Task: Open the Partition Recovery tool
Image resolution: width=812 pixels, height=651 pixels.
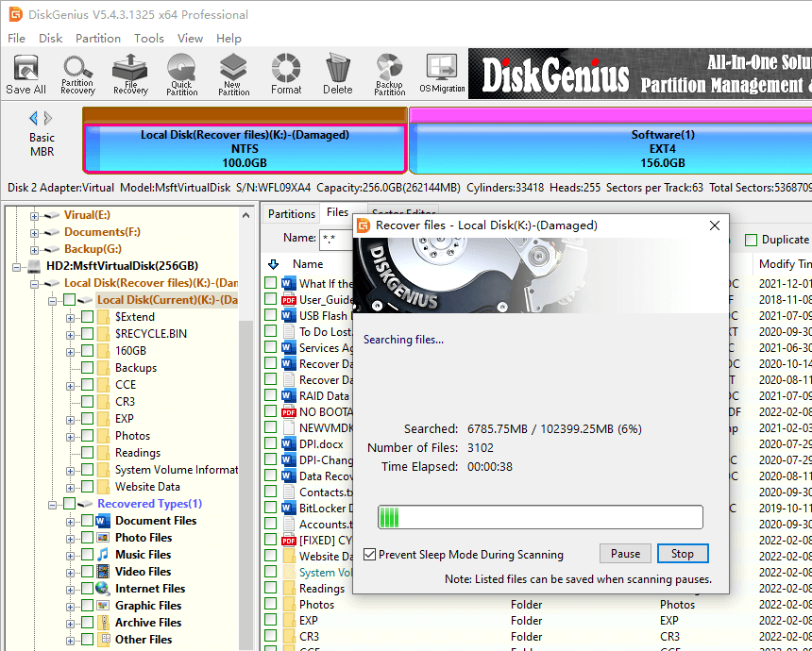Action: 77,74
